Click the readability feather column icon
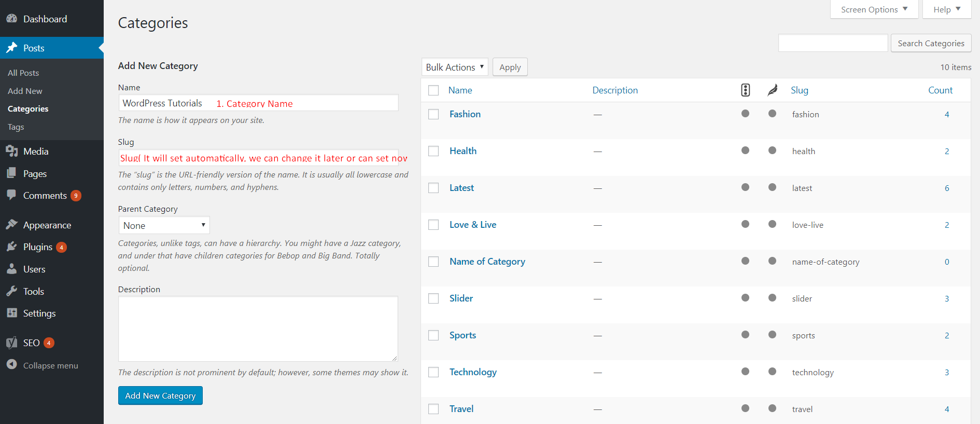Image resolution: width=980 pixels, height=424 pixels. coord(773,90)
